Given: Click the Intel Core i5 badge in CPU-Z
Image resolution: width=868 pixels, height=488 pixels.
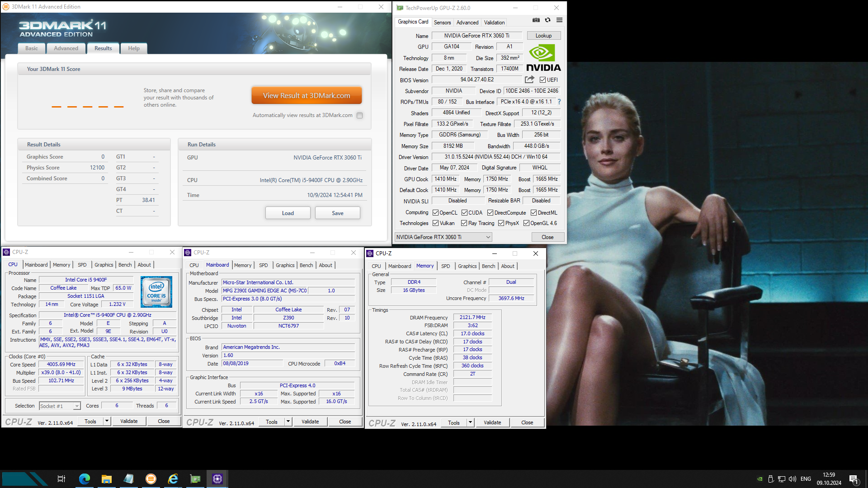Looking at the screenshot, I should pyautogui.click(x=156, y=292).
